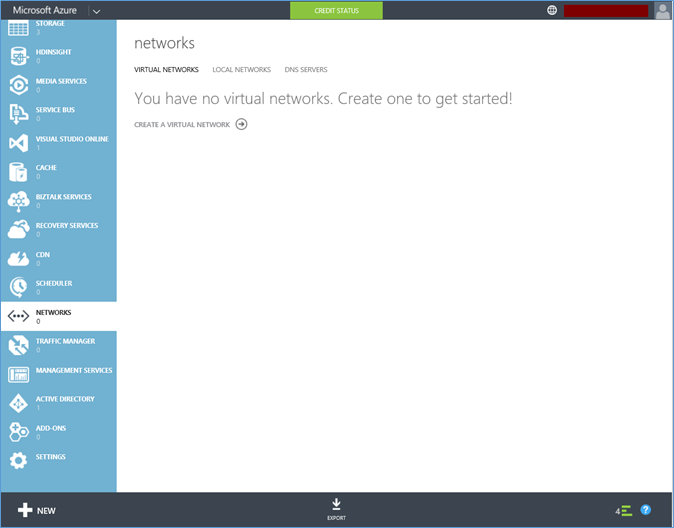Open the Traffic Manager icon
674x528 pixels.
pos(18,345)
